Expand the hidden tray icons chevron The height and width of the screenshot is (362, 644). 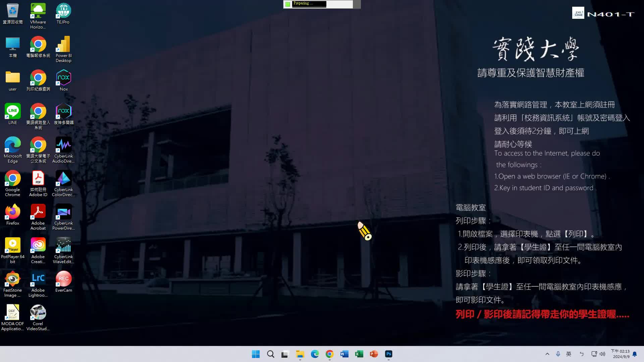[547, 354]
